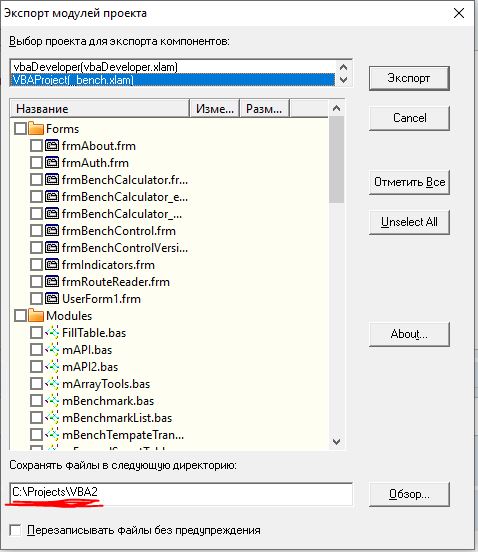Click the mBenchmark.bas module icon
Image resolution: width=478 pixels, height=552 pixels.
tap(52, 401)
